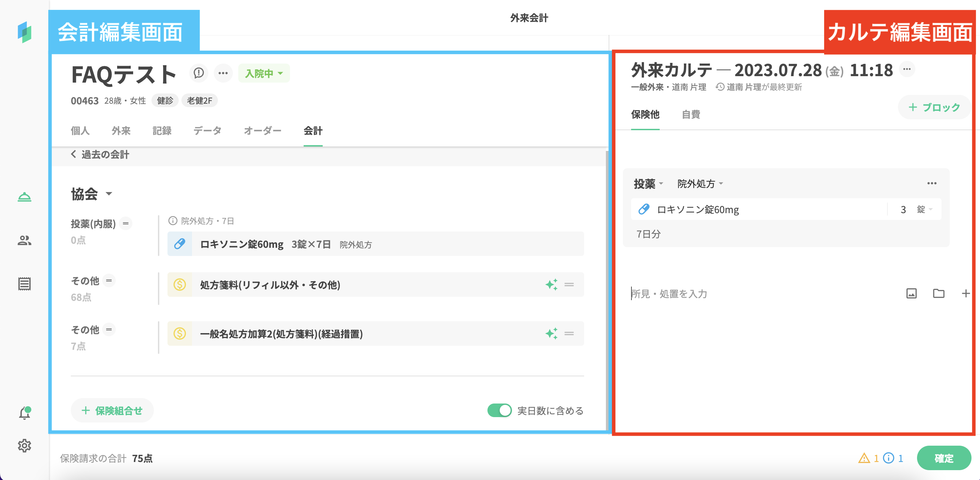Open the document list icon in sidebar
The height and width of the screenshot is (480, 980).
pyautogui.click(x=25, y=284)
